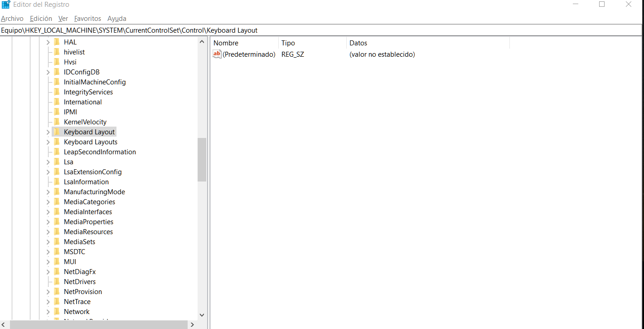Open the Ver menu
This screenshot has width=644, height=329.
63,19
